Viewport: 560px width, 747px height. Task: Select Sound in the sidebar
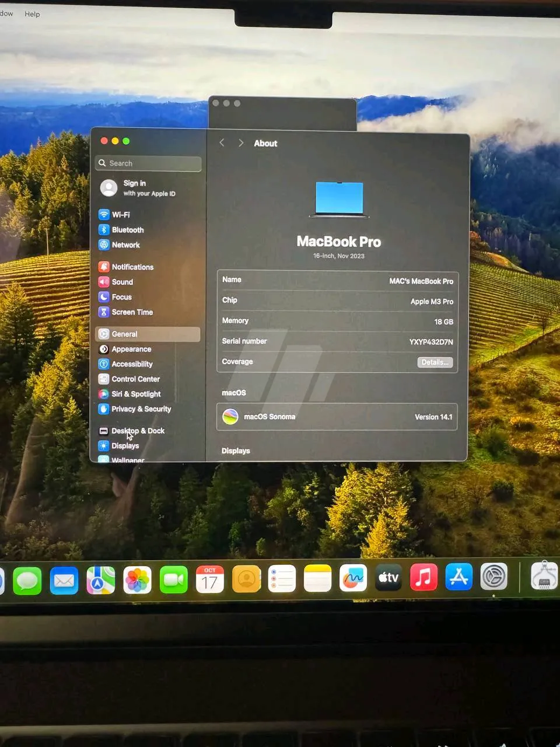click(x=116, y=282)
